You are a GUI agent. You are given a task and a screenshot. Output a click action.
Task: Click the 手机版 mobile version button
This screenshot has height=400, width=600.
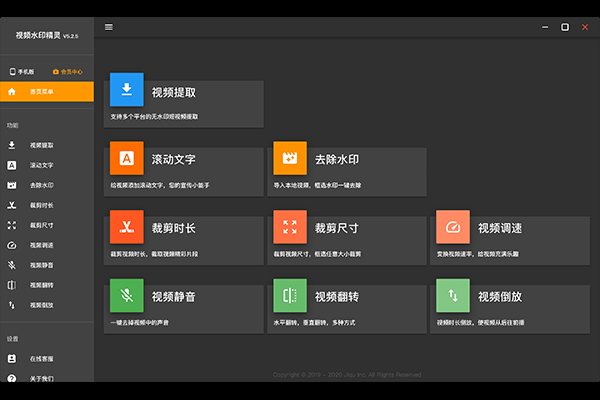(x=23, y=72)
